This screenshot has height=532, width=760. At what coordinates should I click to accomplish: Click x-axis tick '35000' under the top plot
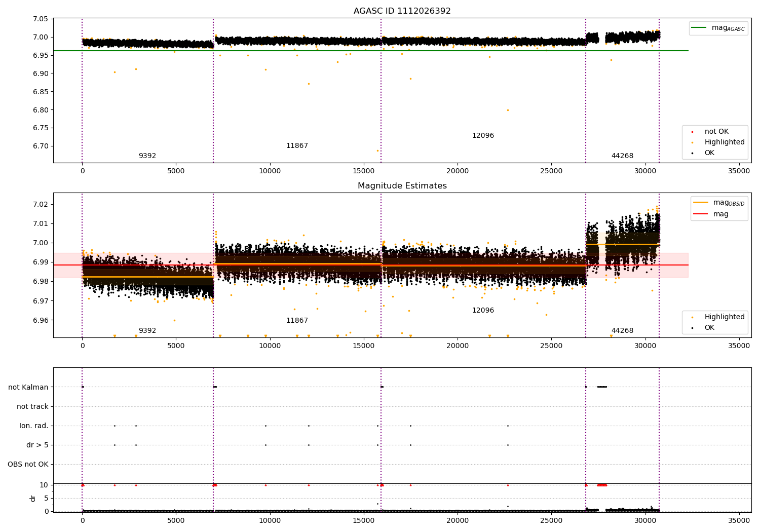[739, 171]
